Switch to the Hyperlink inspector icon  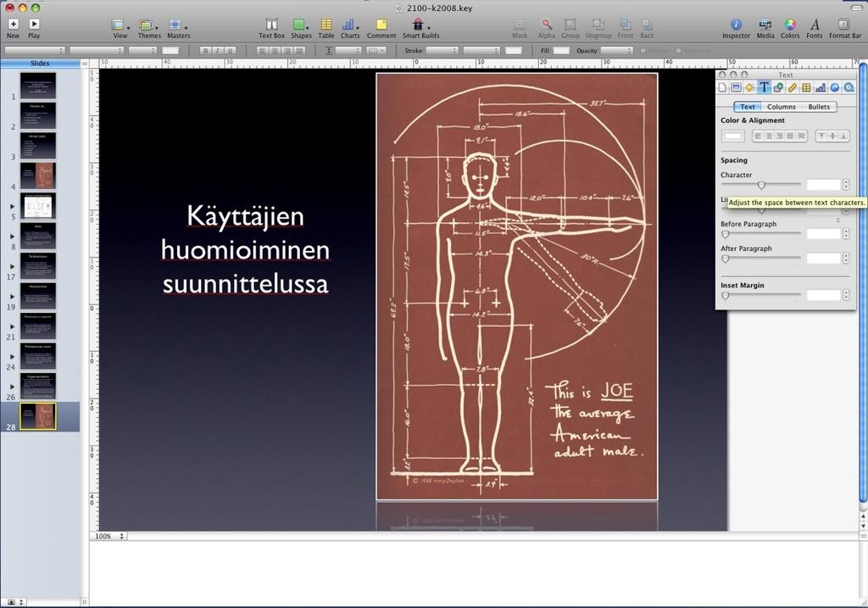pos(835,87)
